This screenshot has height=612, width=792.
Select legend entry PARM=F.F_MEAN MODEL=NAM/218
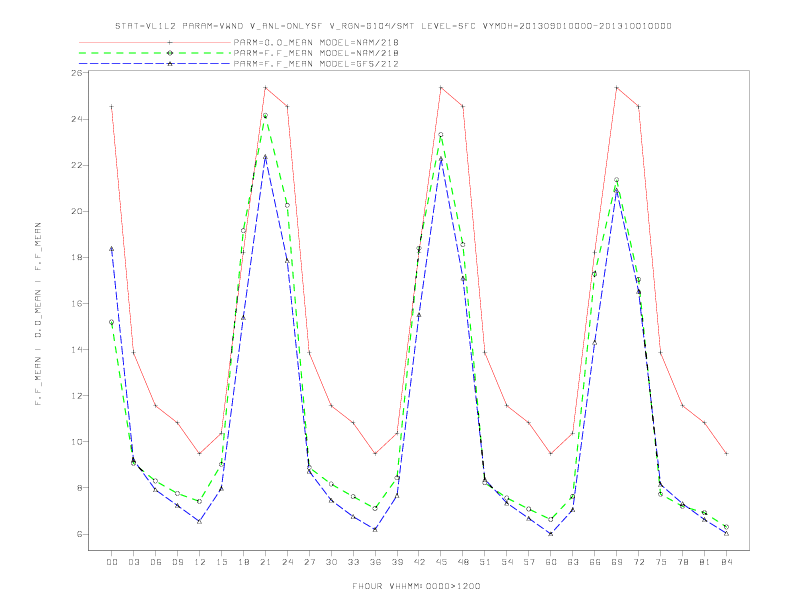tap(316, 53)
